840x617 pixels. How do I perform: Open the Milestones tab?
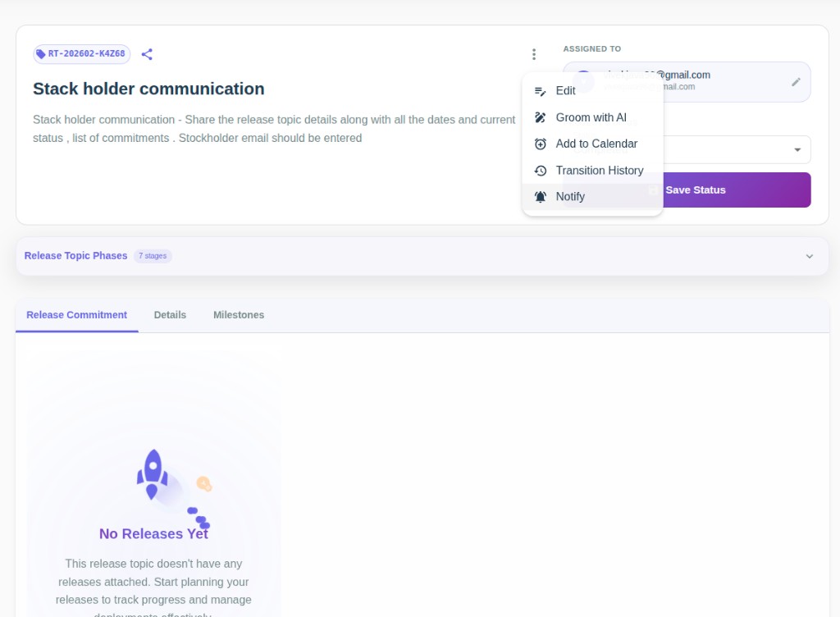238,314
